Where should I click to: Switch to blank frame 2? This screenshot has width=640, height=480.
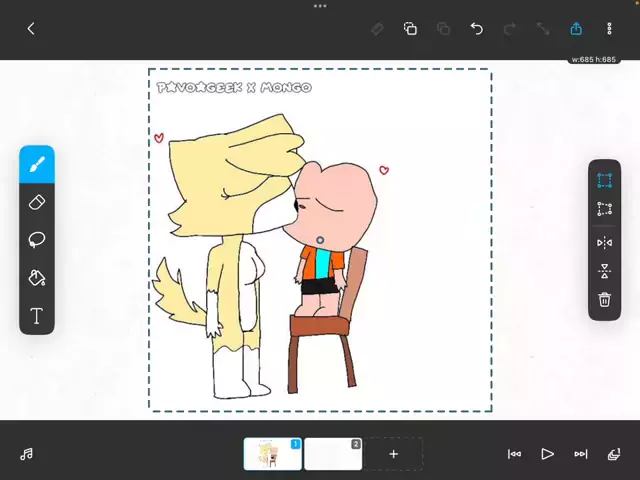pos(333,454)
